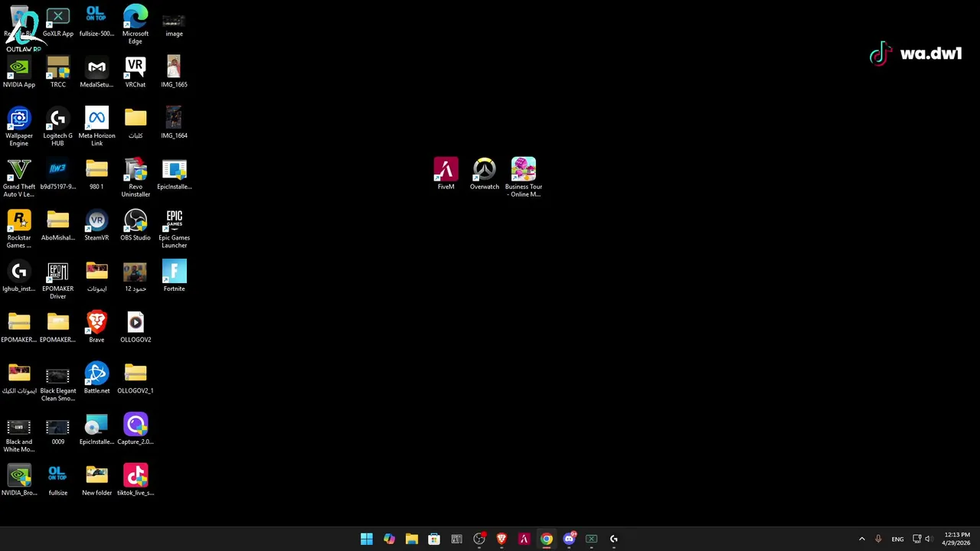The image size is (980, 551).
Task: Open Battle.net desktop shortcut
Action: [x=96, y=379]
